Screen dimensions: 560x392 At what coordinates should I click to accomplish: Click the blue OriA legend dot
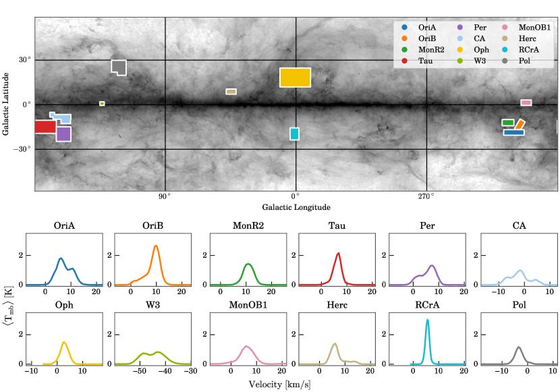click(x=404, y=28)
